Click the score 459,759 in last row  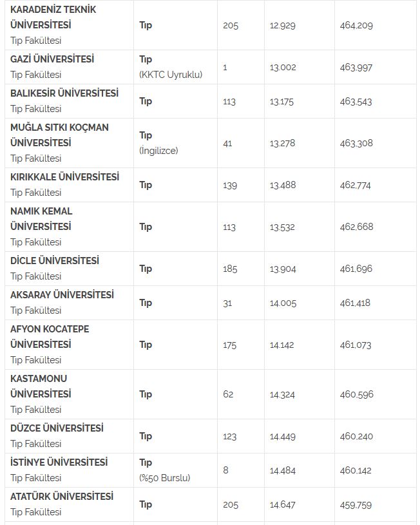click(356, 505)
